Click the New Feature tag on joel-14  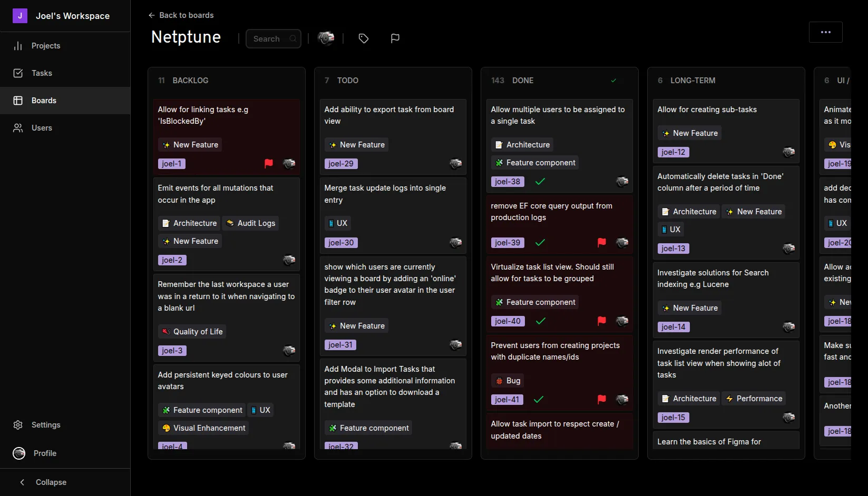689,308
